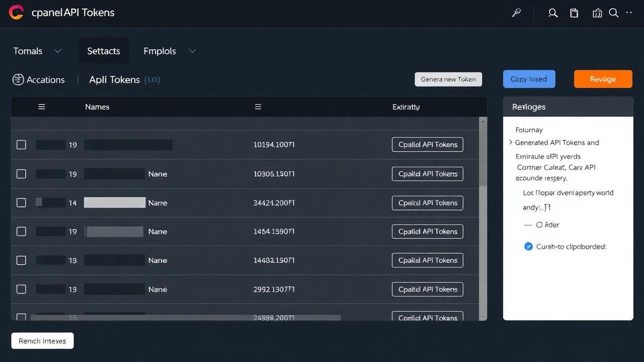Click the Relloges panel header

[568, 107]
